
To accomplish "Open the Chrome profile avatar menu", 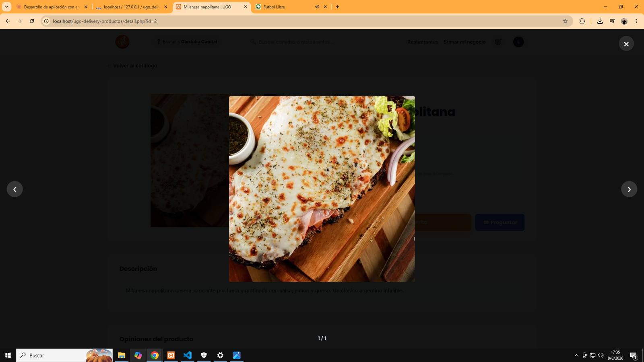I will 624,21.
